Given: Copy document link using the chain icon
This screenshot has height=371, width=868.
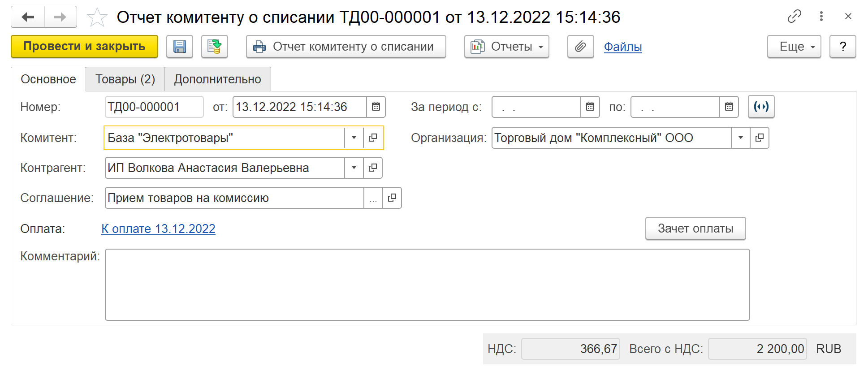Looking at the screenshot, I should click(x=794, y=17).
